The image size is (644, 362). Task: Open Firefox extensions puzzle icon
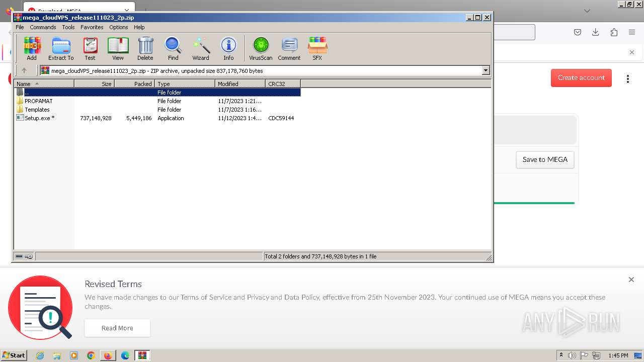614,32
